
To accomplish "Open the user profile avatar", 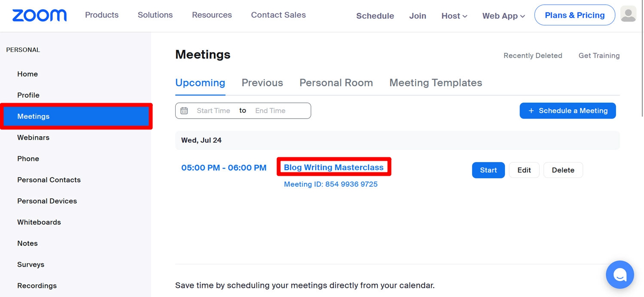I will click(629, 14).
